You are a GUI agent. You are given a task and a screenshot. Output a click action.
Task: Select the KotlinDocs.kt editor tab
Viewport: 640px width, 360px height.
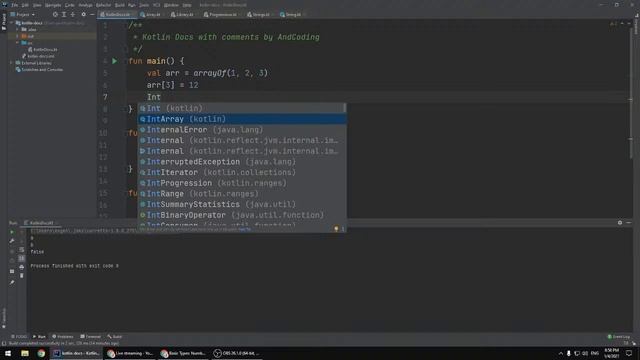coord(116,15)
